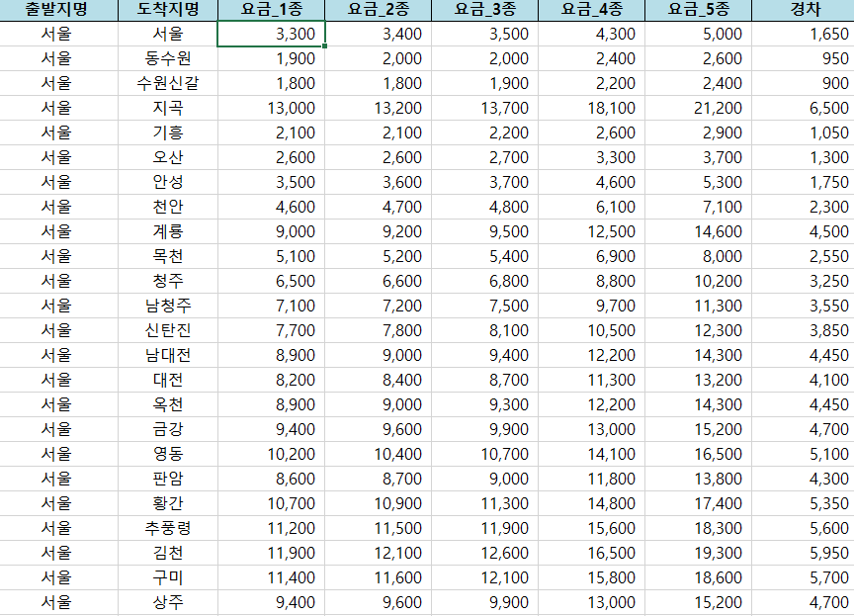Viewport: 854px width, 616px height.
Task: Click 8,100 in the 신탄진 row
Action: click(x=484, y=330)
